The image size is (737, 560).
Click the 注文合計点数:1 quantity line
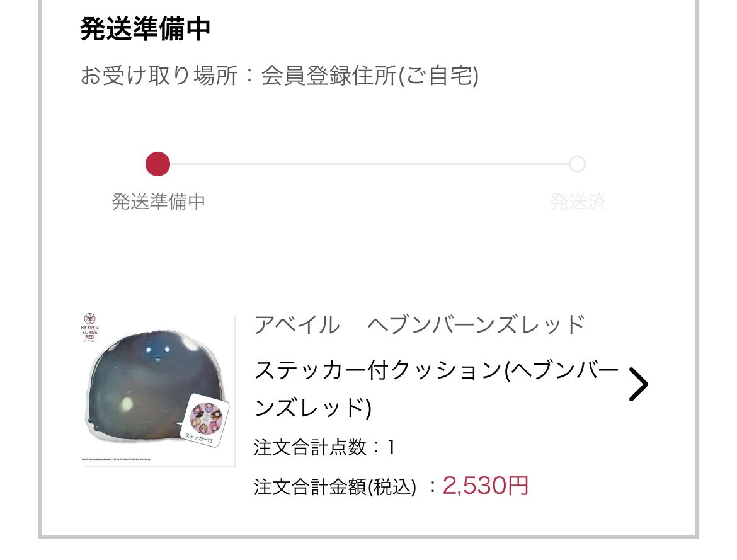point(324,447)
